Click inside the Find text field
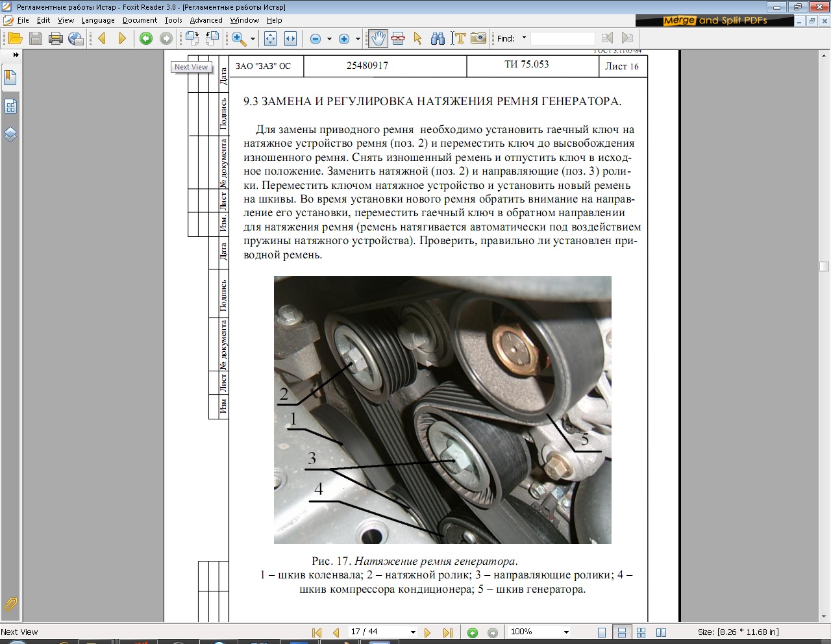Screen dimensions: 831x644 pos(563,38)
